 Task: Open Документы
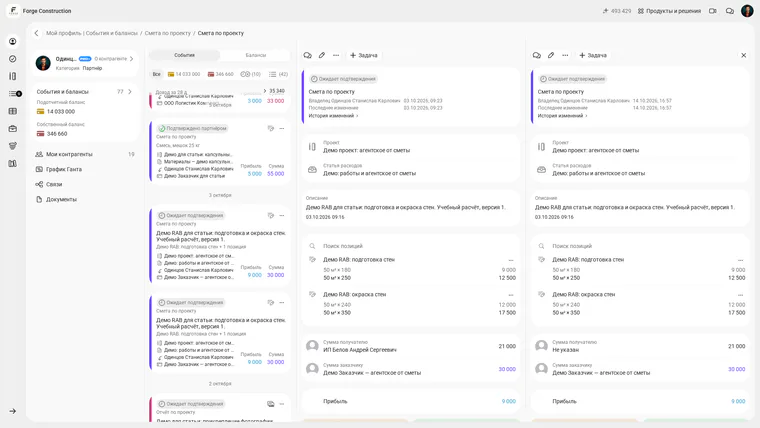pyautogui.click(x=61, y=199)
